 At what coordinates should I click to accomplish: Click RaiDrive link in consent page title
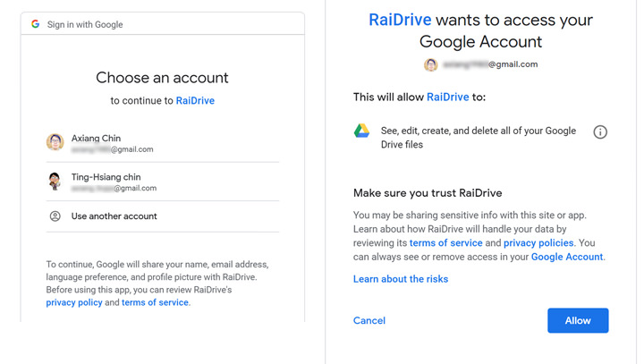pyautogui.click(x=400, y=20)
